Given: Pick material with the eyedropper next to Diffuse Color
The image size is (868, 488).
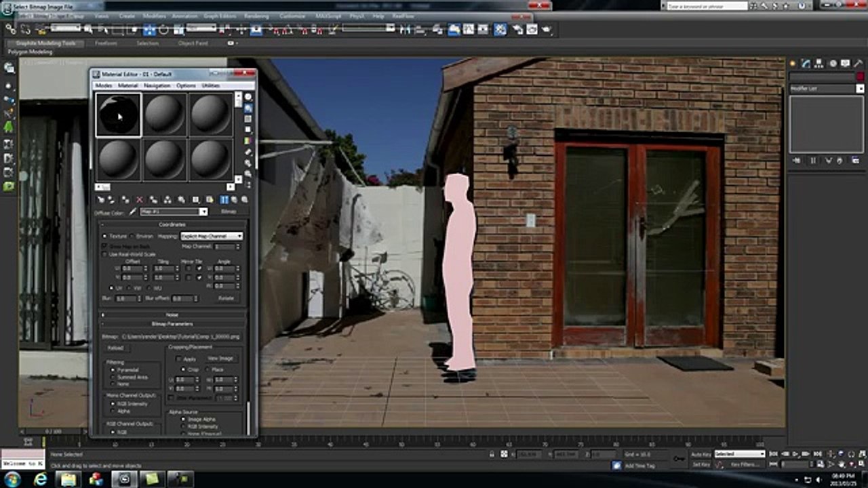Looking at the screenshot, I should [133, 212].
